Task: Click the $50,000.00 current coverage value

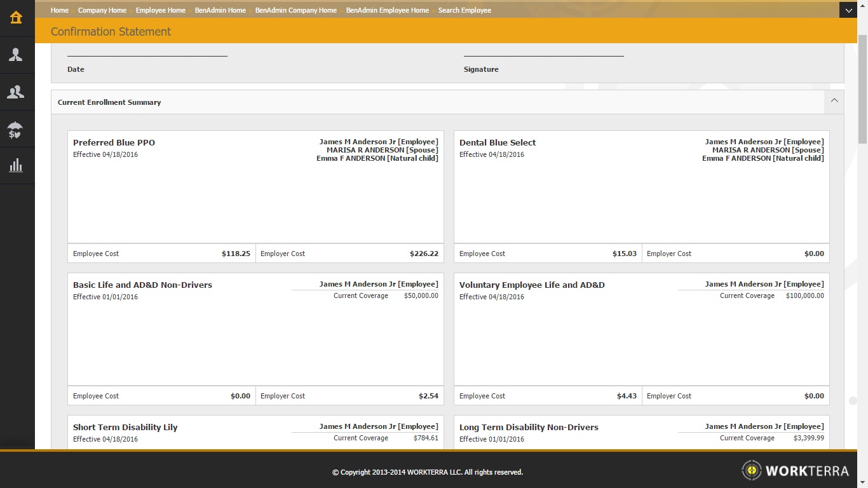Action: pyautogui.click(x=421, y=296)
